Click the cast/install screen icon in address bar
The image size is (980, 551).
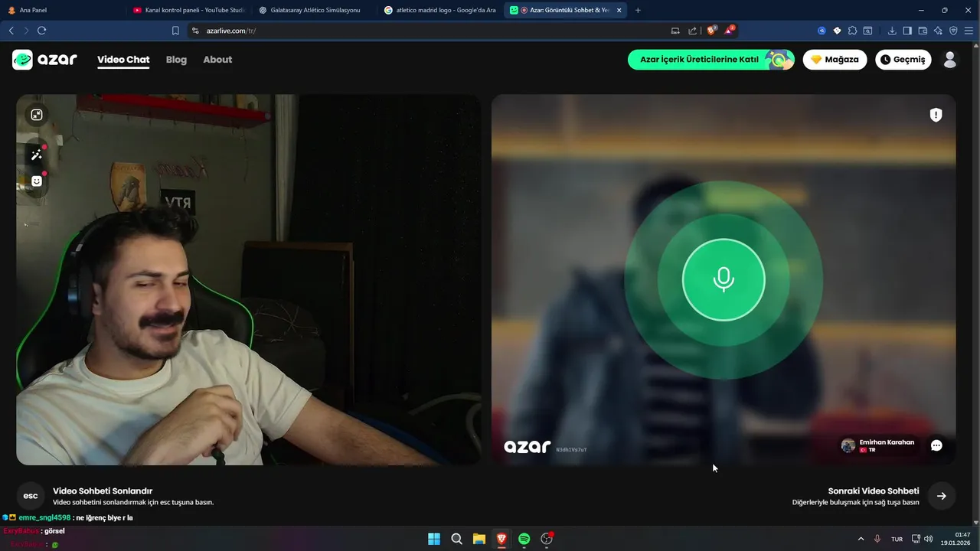pos(675,31)
